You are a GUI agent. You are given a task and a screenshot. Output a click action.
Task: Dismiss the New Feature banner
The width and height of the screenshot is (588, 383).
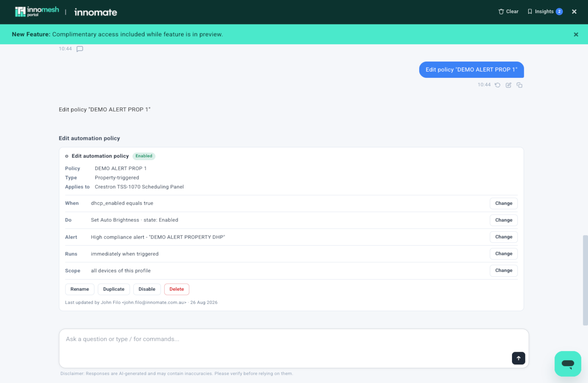pos(576,34)
